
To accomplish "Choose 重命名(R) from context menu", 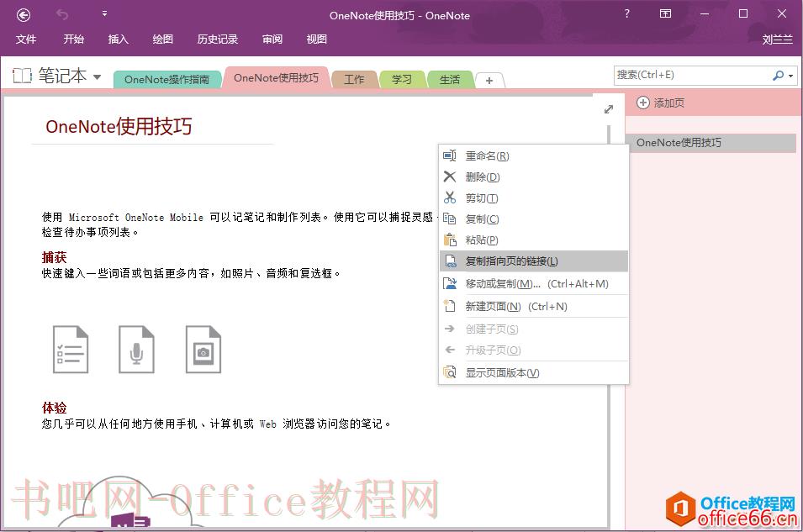I will pos(534,155).
